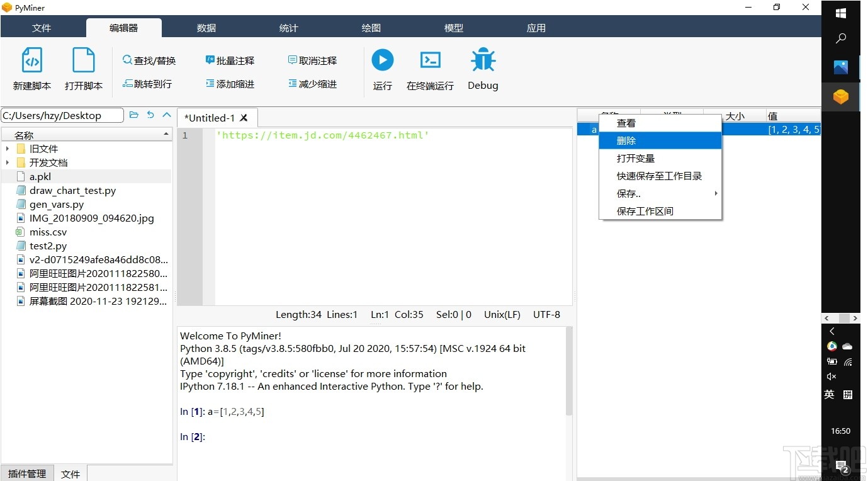The height and width of the screenshot is (481, 868).
Task: Execute script via 在终端运行
Action: pyautogui.click(x=430, y=68)
